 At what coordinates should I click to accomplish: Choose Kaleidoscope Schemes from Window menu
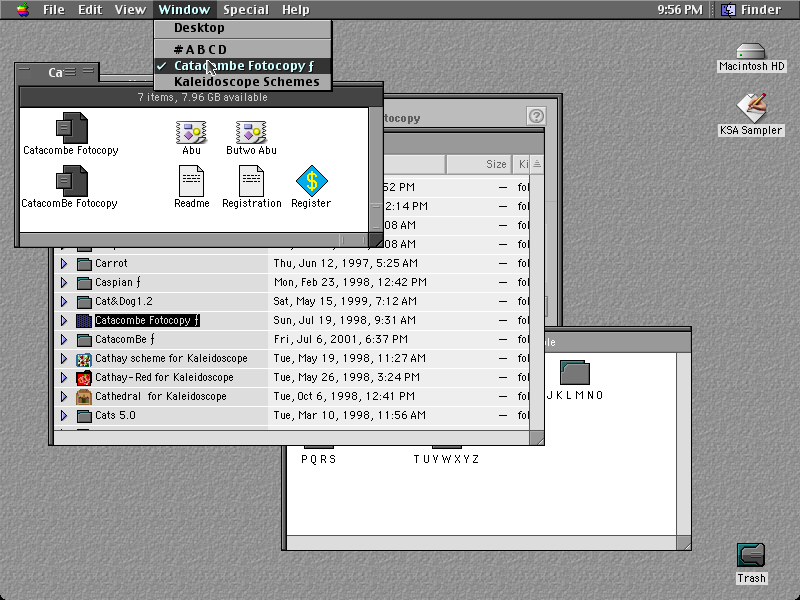coord(243,82)
